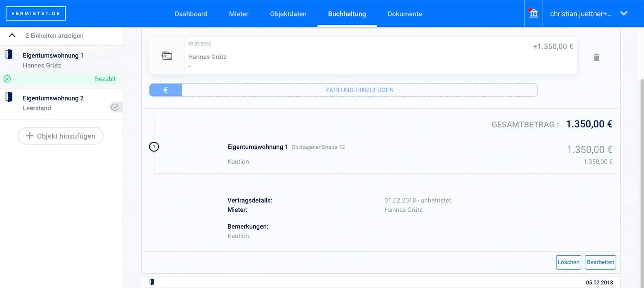Click the Leerstand label
644x288 pixels.
click(x=37, y=108)
